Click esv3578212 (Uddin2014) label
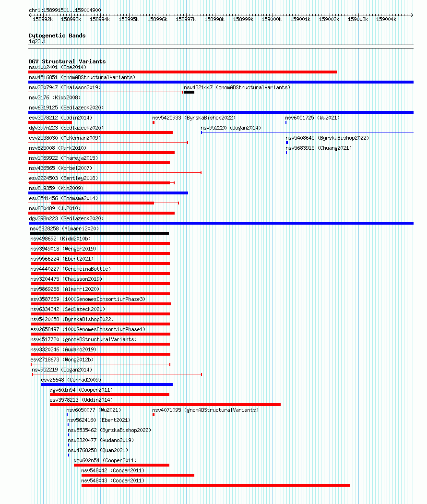Image resolution: width=427 pixels, height=504 pixels. coord(60,118)
